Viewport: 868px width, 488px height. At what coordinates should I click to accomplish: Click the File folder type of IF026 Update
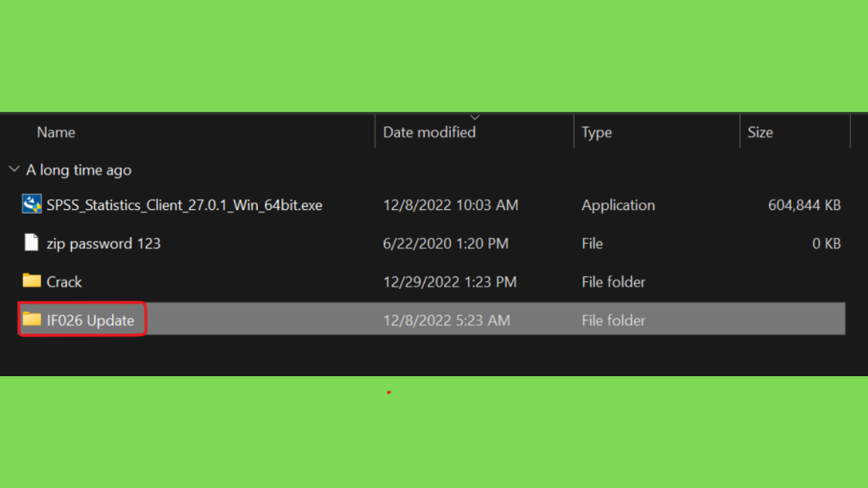point(614,320)
